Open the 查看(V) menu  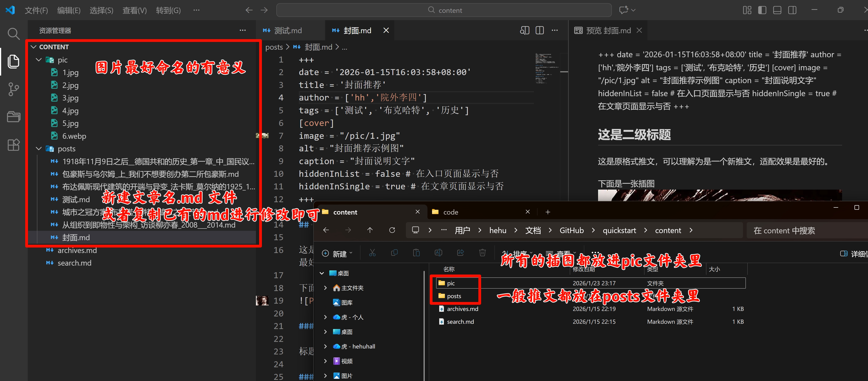tap(134, 10)
